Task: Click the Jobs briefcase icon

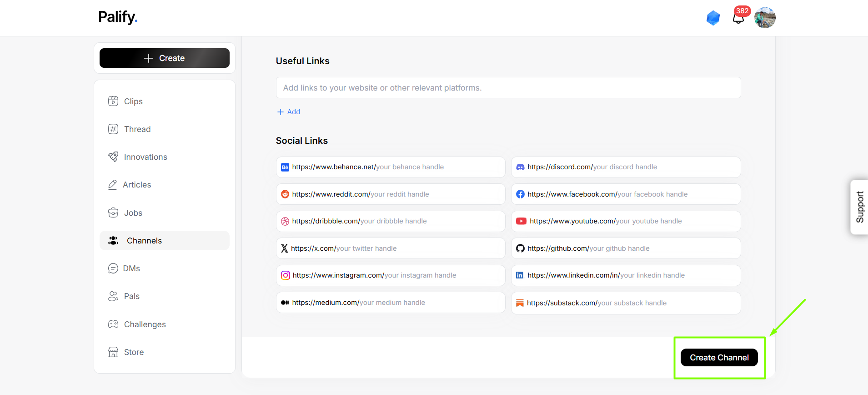Action: tap(113, 213)
